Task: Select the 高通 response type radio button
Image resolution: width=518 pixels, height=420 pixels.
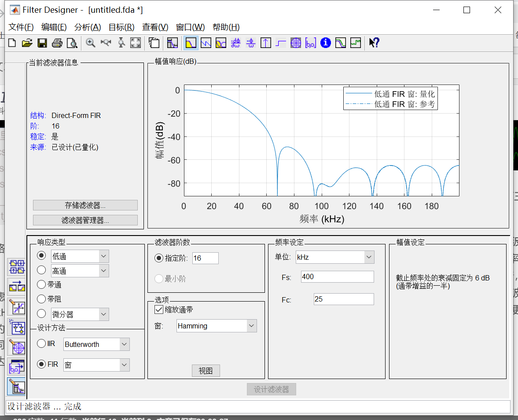Action: [41, 270]
